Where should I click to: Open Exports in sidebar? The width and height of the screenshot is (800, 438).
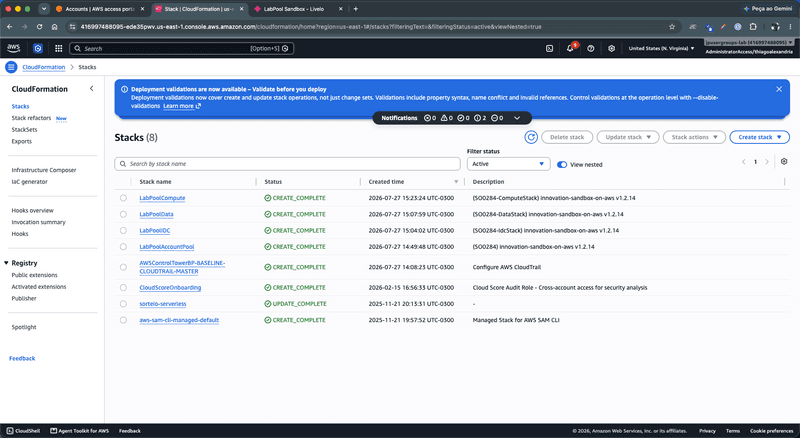21,141
